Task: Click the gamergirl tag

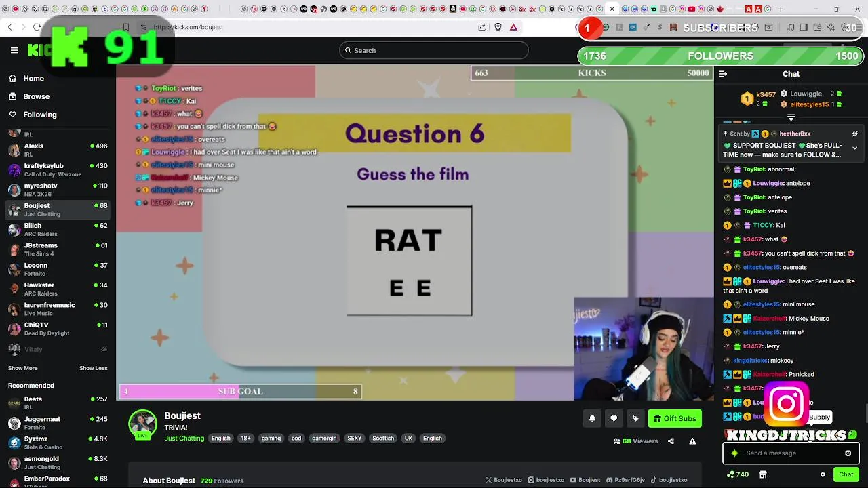Action: click(324, 439)
